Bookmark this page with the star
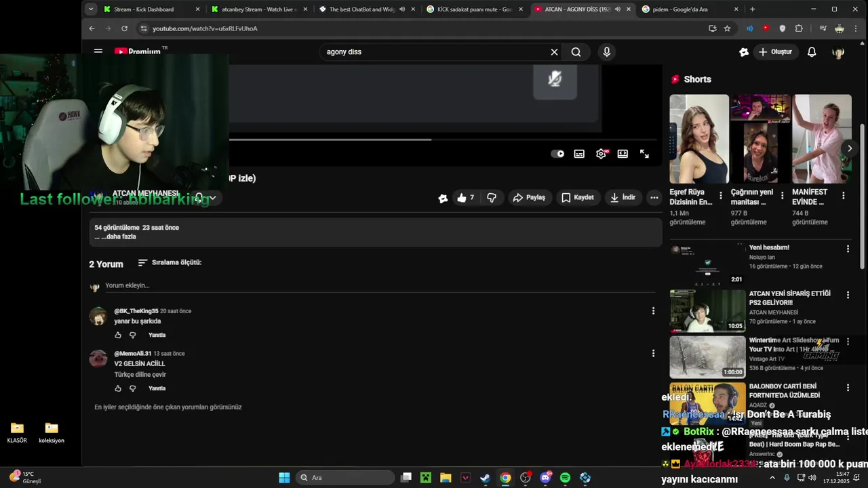Screen dimensions: 868x488 [727, 28]
